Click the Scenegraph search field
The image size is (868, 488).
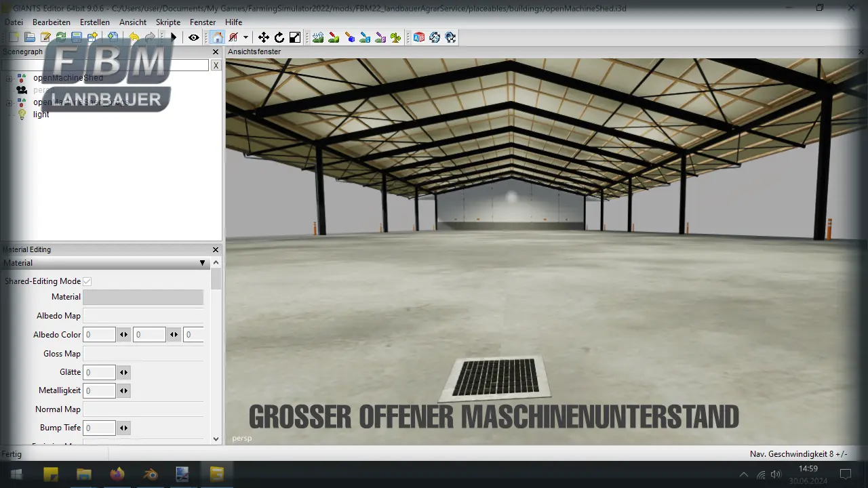pyautogui.click(x=105, y=65)
